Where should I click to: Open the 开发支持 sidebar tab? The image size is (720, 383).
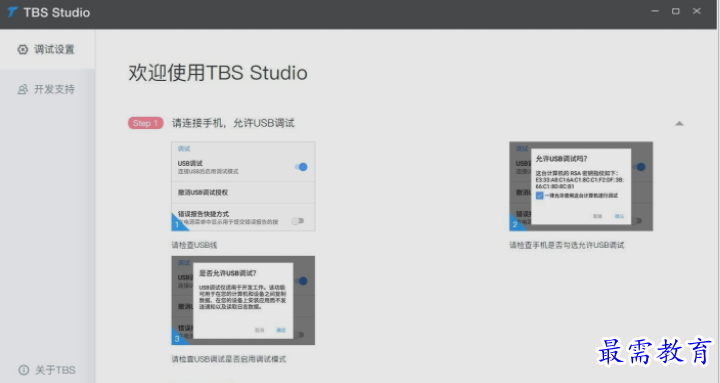pos(47,89)
